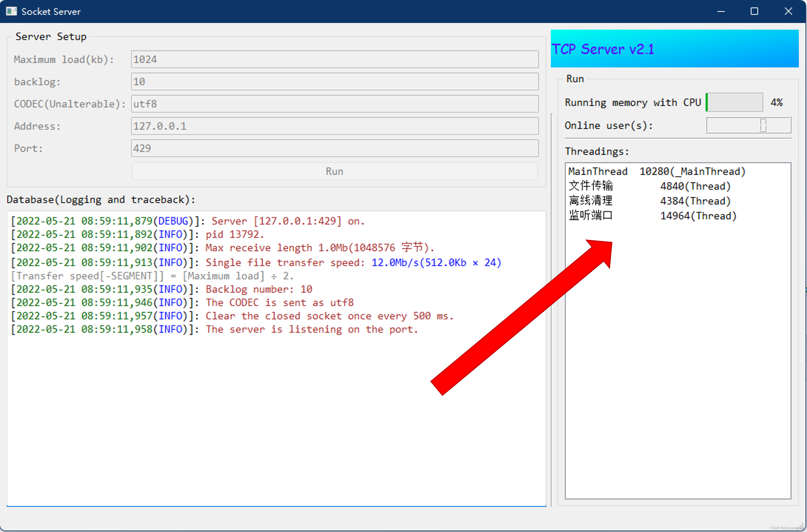Click the Database(Logging and traceback): label
Image resolution: width=807 pixels, height=532 pixels.
(x=101, y=200)
